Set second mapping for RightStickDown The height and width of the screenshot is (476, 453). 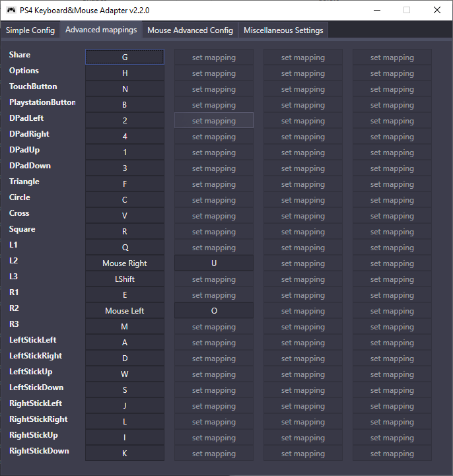click(214, 454)
